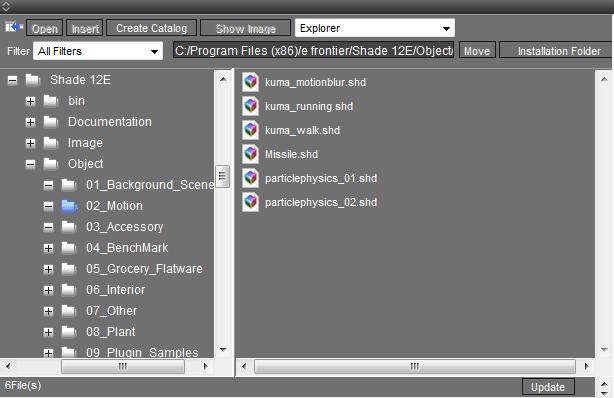The image size is (614, 398).
Task: Expand the Documentation folder
Action: pyautogui.click(x=31, y=122)
